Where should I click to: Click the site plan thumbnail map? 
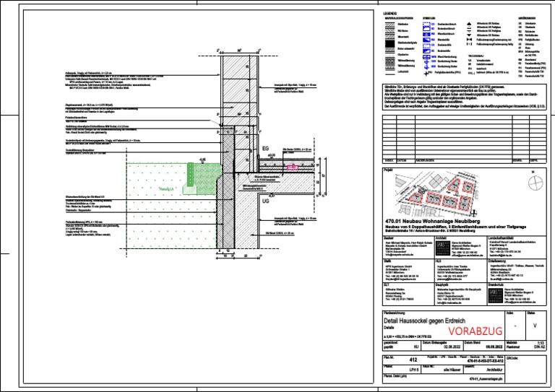click(438, 193)
